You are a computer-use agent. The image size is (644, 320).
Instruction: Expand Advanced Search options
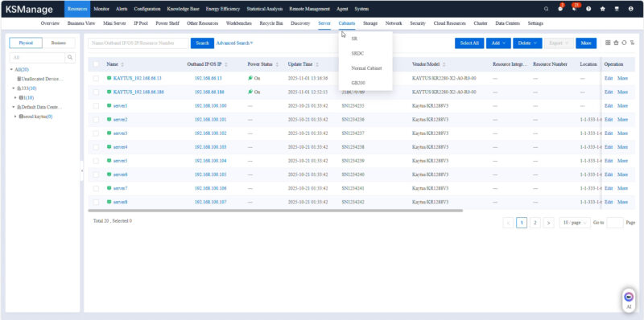click(x=234, y=43)
